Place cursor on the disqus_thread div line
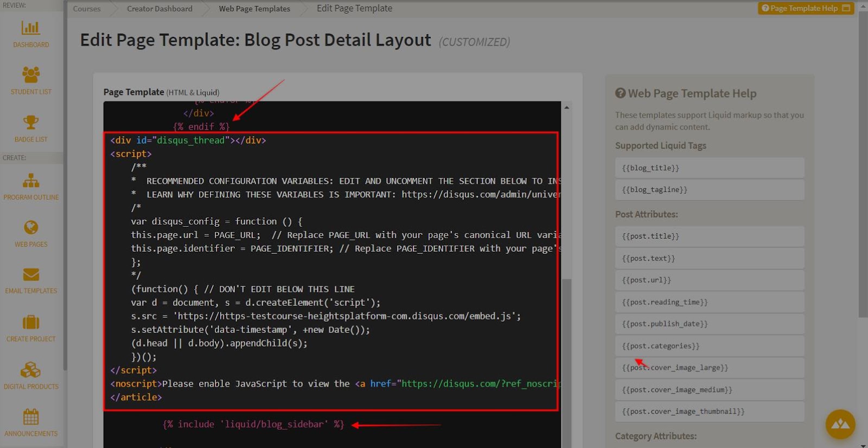This screenshot has height=448, width=868. (188, 140)
